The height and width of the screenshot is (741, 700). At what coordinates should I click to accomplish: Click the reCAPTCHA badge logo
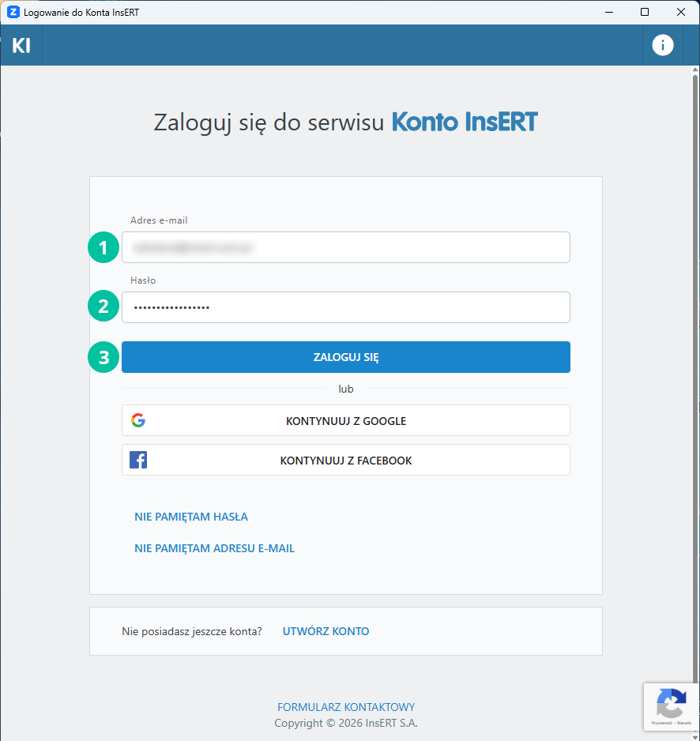point(671,702)
